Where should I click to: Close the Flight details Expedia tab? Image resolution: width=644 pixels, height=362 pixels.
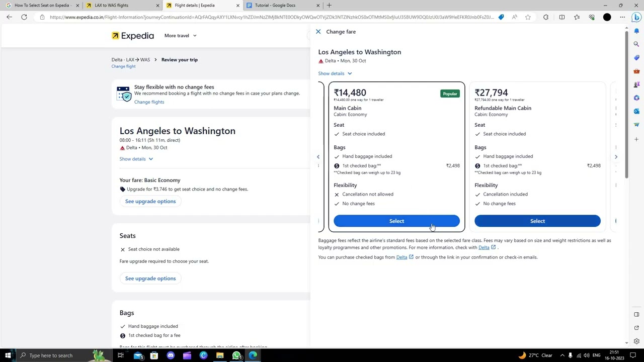coord(237,6)
